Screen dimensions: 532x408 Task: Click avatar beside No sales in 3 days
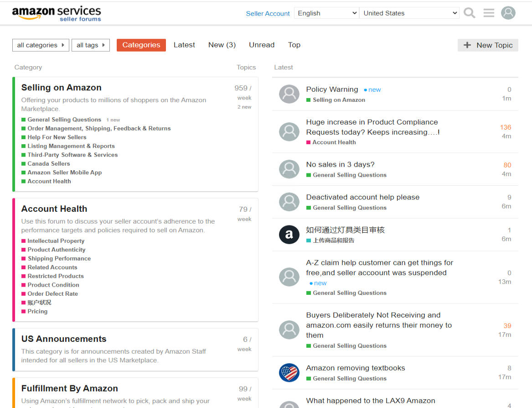pos(289,169)
